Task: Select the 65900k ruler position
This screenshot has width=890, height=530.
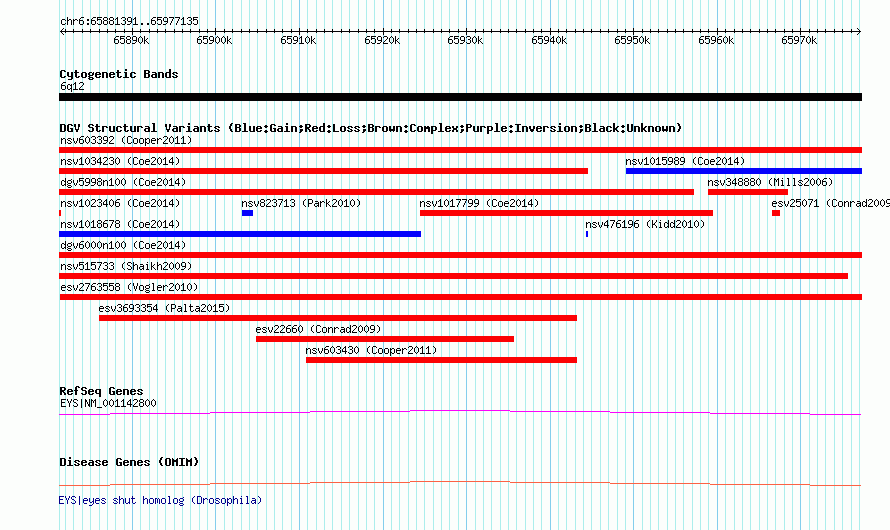Action: pos(214,40)
